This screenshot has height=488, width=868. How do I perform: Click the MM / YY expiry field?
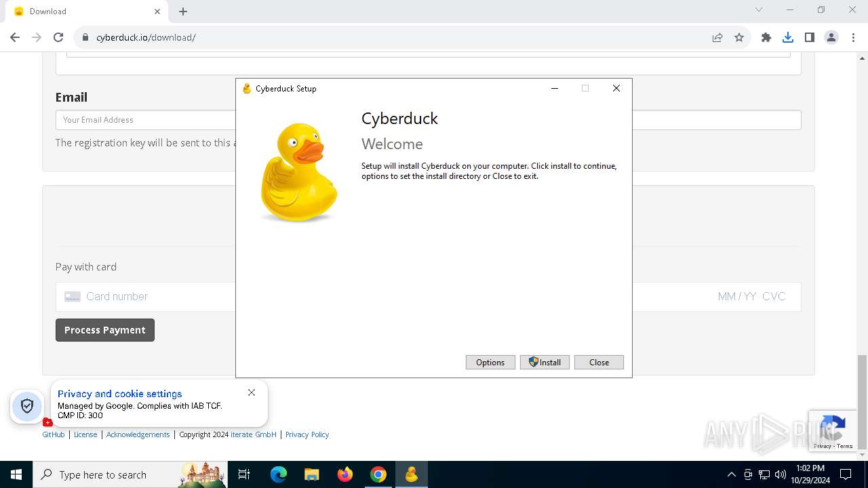tap(736, 296)
